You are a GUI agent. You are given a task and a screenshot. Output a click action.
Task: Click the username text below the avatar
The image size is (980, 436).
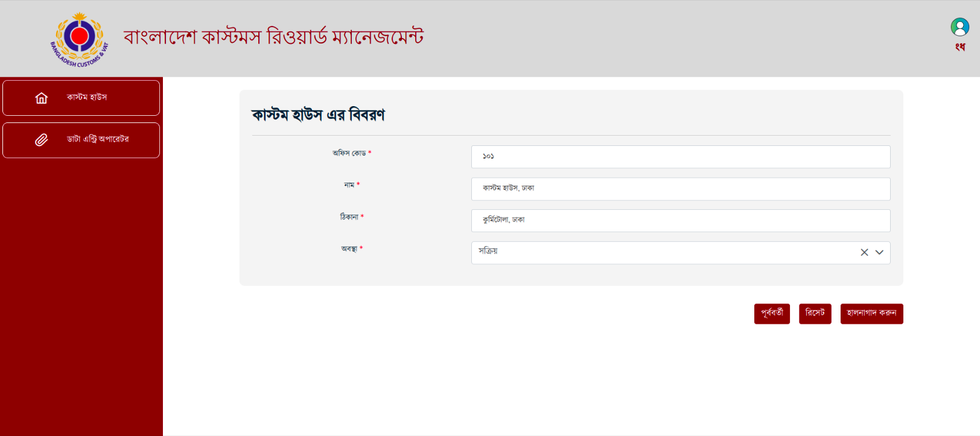click(x=959, y=46)
